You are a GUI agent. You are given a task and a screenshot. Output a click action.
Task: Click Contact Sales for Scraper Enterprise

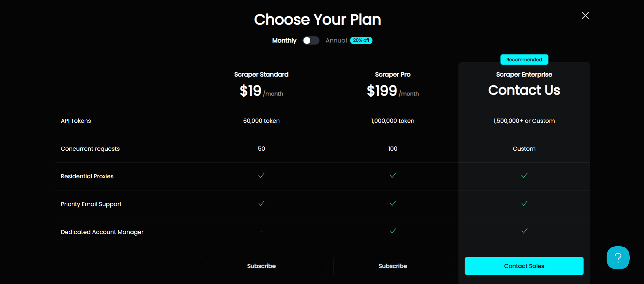524,266
